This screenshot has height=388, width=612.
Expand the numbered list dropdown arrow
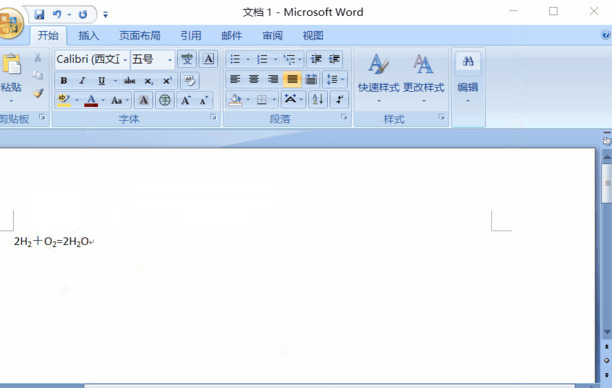275,59
